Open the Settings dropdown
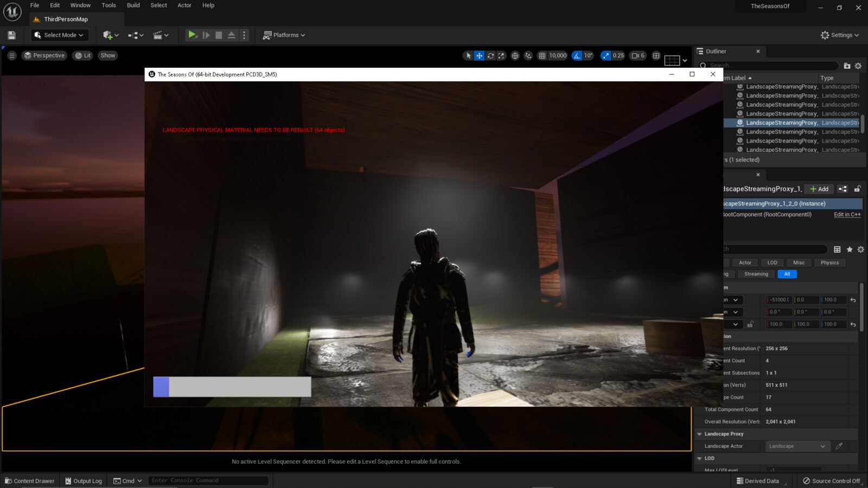 click(x=840, y=35)
